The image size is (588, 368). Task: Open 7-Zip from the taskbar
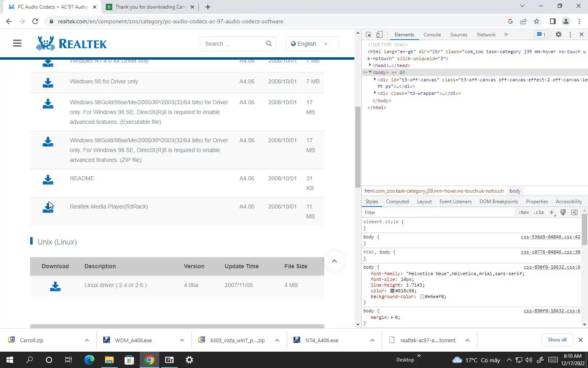[169, 360]
